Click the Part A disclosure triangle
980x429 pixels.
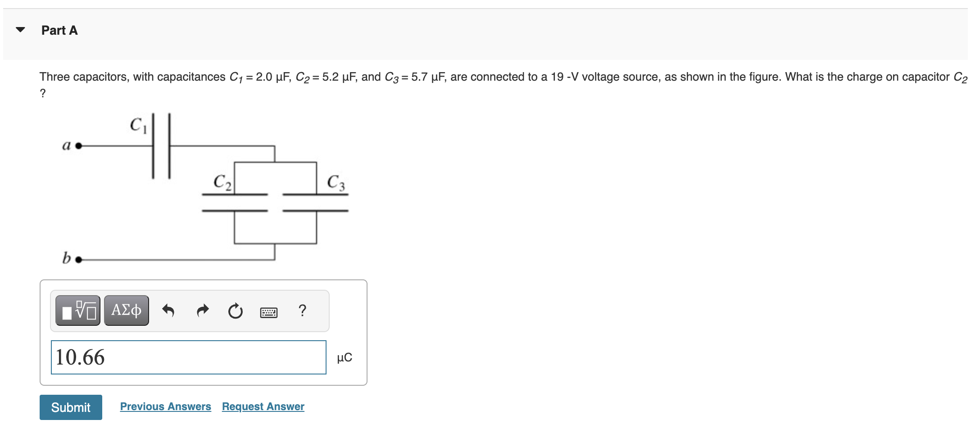tap(20, 29)
